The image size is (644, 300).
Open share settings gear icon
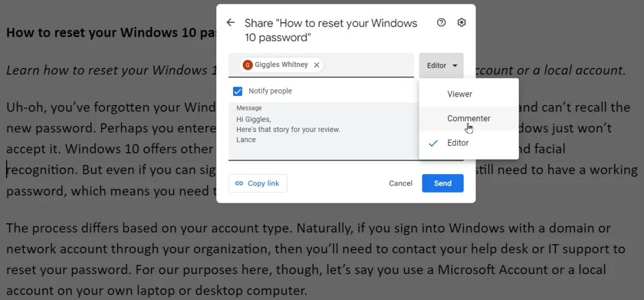coord(461,23)
